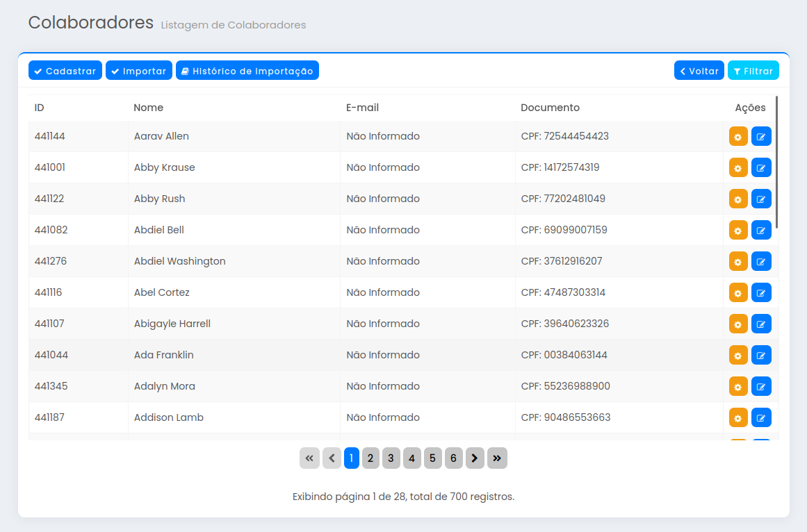Go to page 2 of the list
The width and height of the screenshot is (807, 532).
coord(370,458)
